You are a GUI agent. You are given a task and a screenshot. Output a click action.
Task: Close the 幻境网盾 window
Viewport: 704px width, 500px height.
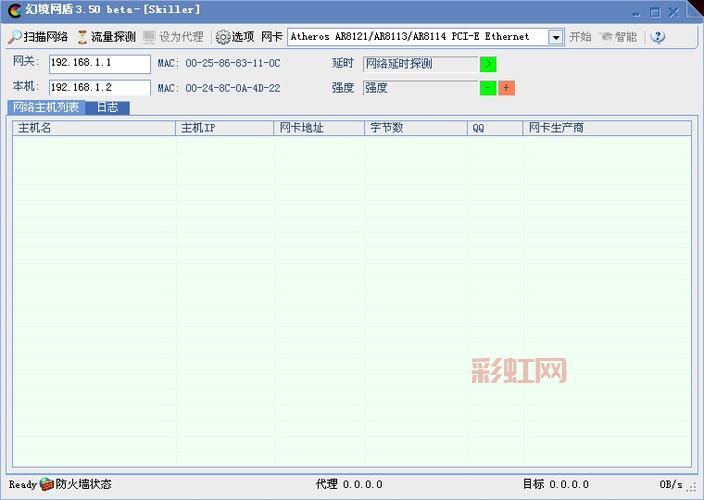pyautogui.click(x=674, y=13)
